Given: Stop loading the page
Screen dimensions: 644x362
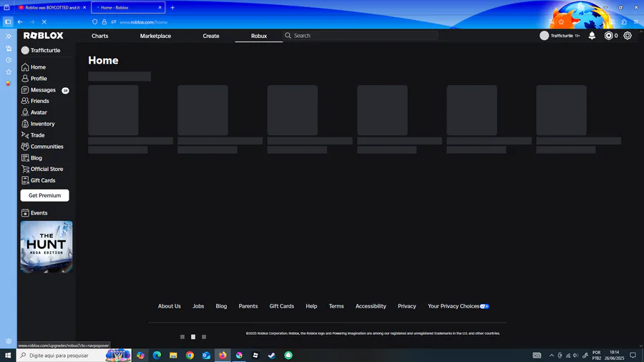Looking at the screenshot, I should [x=44, y=22].
